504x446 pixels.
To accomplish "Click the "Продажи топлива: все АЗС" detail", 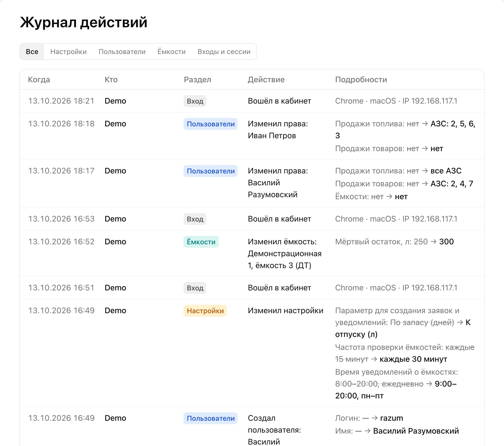I will click(398, 171).
